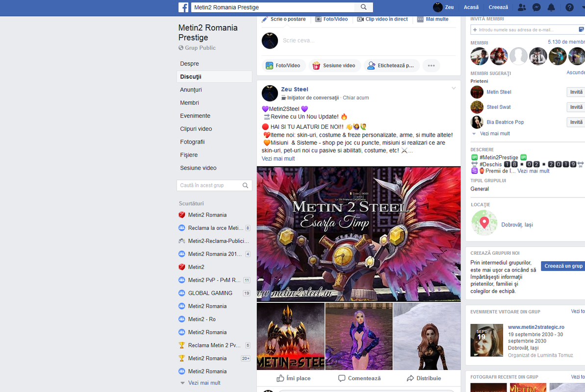Open the Metin Steel suggested member profile
Screen dimensions: 585x392
tap(498, 92)
